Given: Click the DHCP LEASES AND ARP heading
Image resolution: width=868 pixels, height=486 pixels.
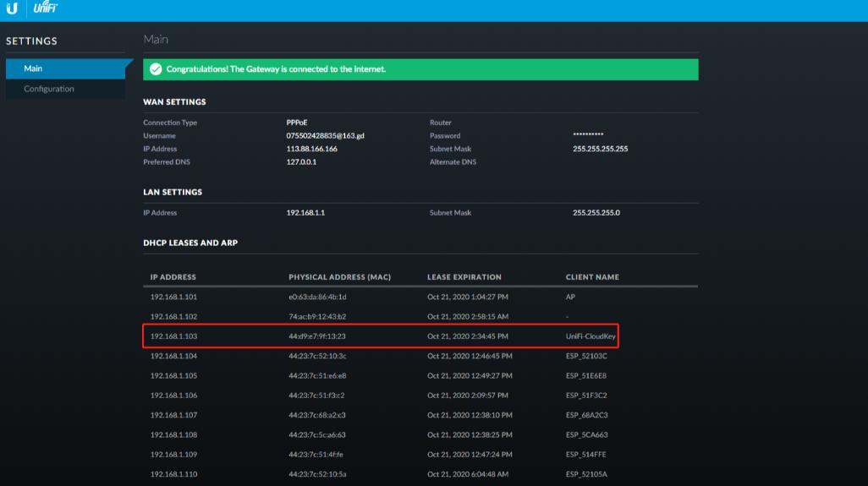Looking at the screenshot, I should pos(190,243).
